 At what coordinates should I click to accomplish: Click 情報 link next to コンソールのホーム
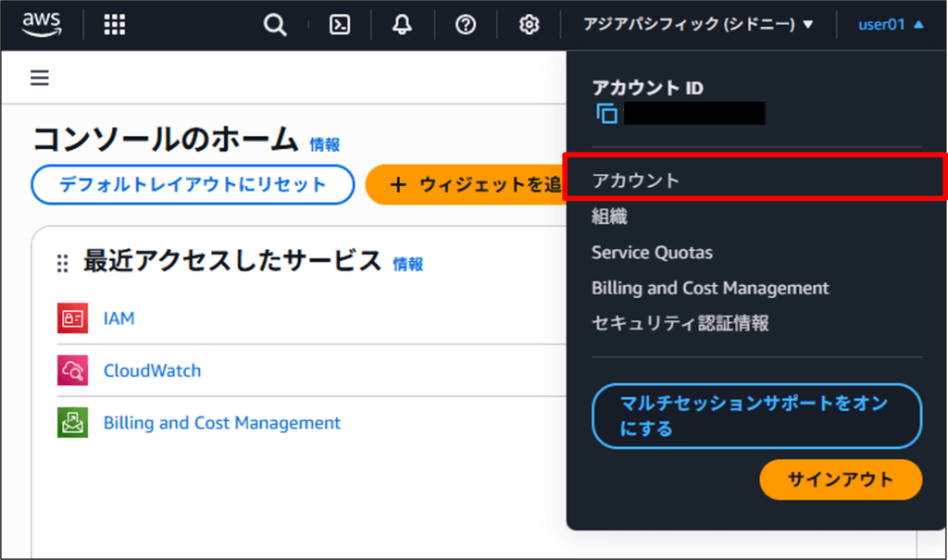(x=325, y=144)
